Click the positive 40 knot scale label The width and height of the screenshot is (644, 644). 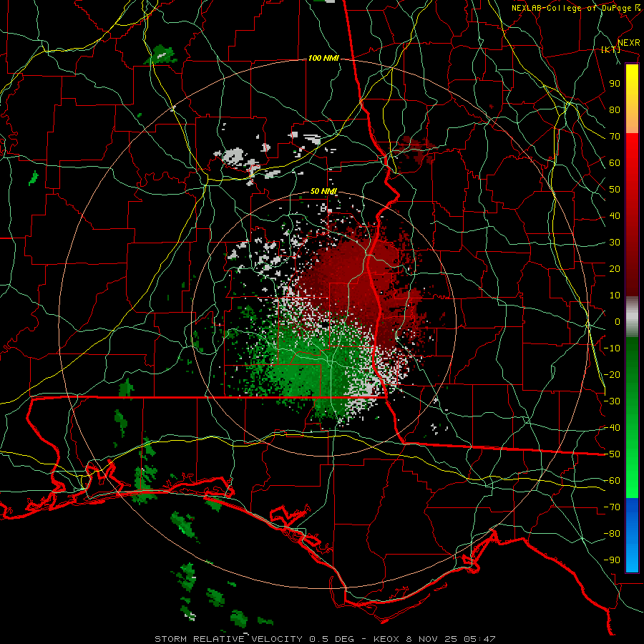pos(615,215)
